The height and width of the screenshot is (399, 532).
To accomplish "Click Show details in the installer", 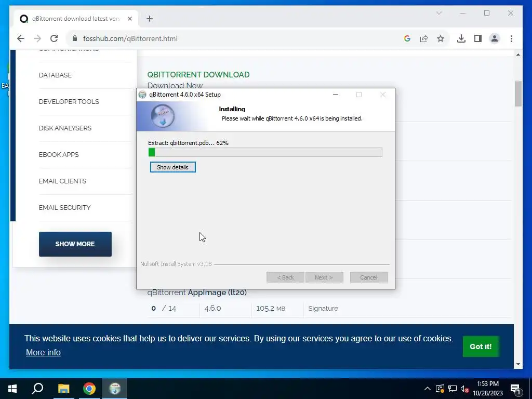I will [x=172, y=167].
